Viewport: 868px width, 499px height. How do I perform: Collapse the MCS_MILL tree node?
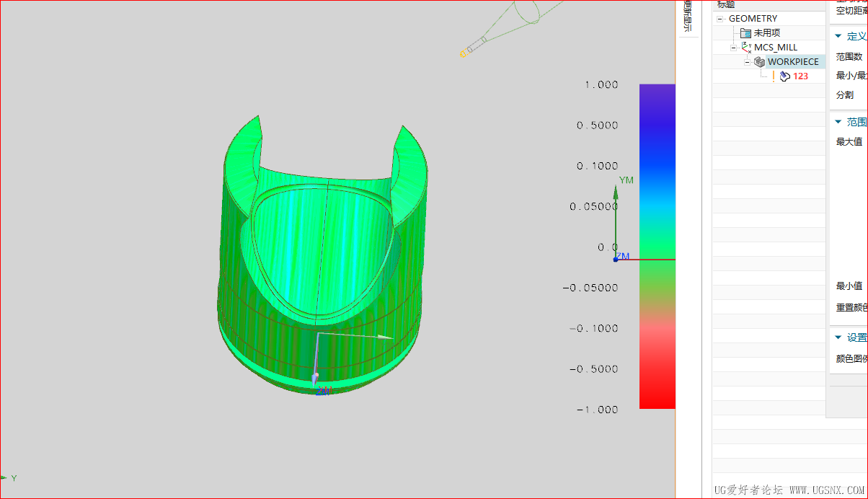(x=734, y=48)
